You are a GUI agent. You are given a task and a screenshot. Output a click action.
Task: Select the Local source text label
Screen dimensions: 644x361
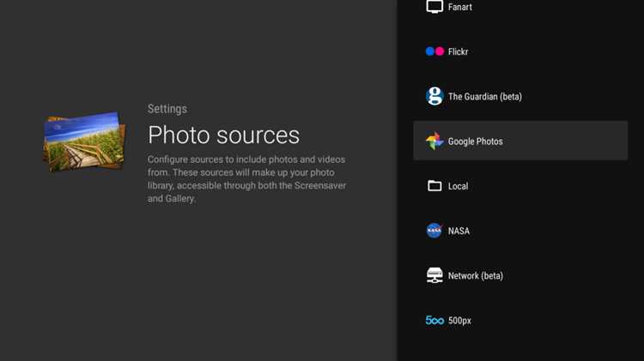pos(458,186)
